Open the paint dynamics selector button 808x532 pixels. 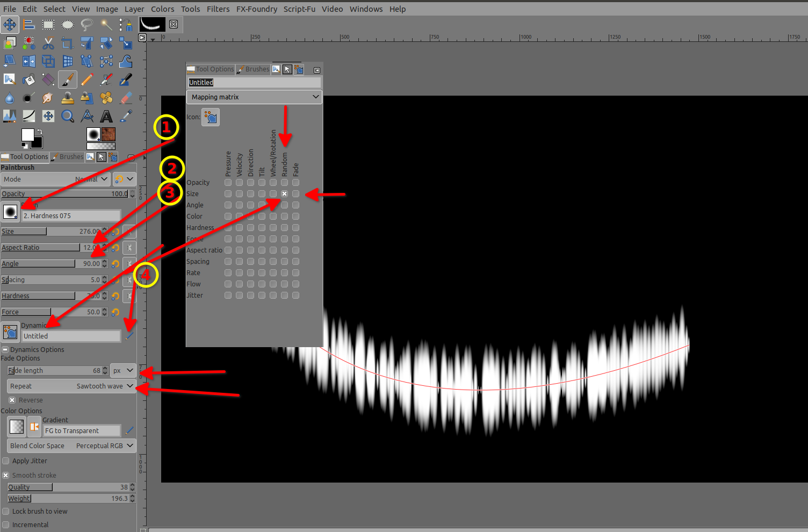point(10,332)
